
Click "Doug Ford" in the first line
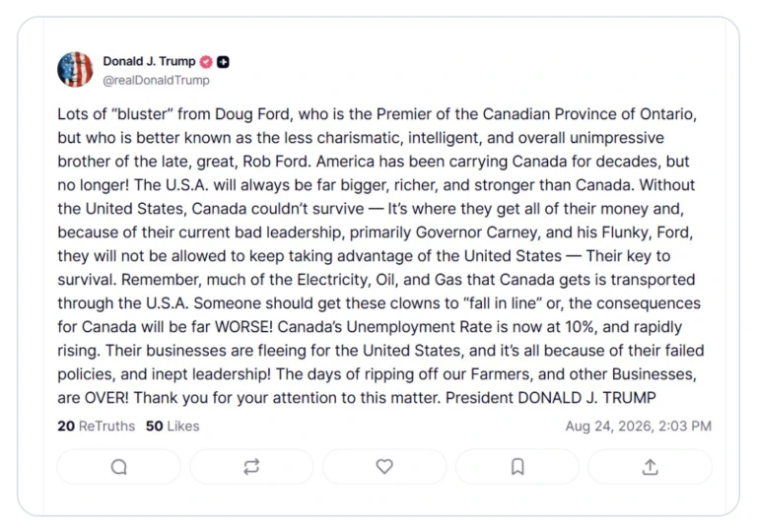253,114
